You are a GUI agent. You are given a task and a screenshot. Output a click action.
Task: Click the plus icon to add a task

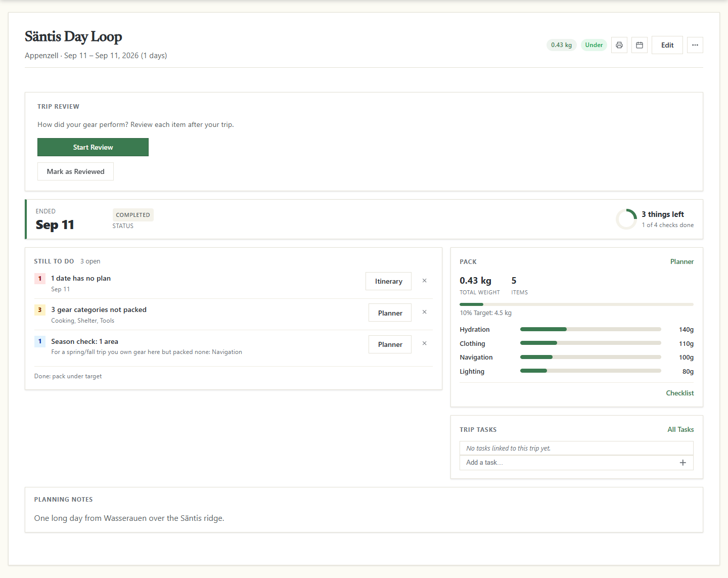click(x=683, y=463)
